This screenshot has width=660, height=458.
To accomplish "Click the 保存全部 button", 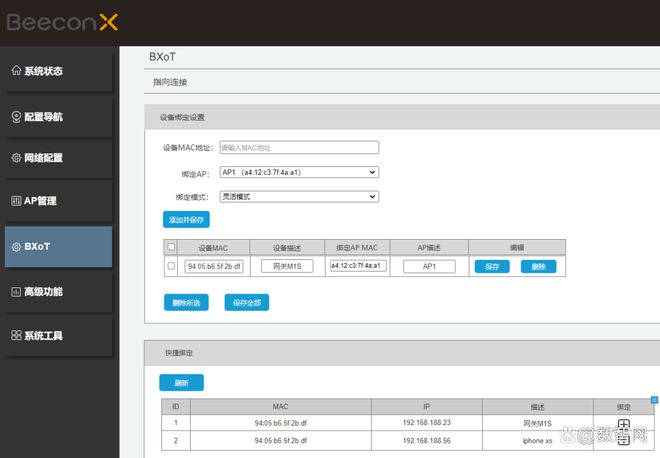I will click(247, 302).
